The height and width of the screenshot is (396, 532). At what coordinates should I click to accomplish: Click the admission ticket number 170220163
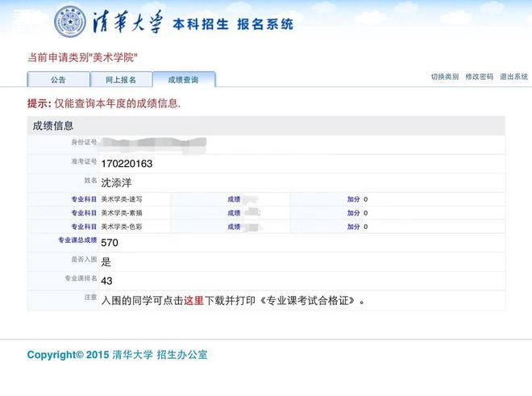127,164
